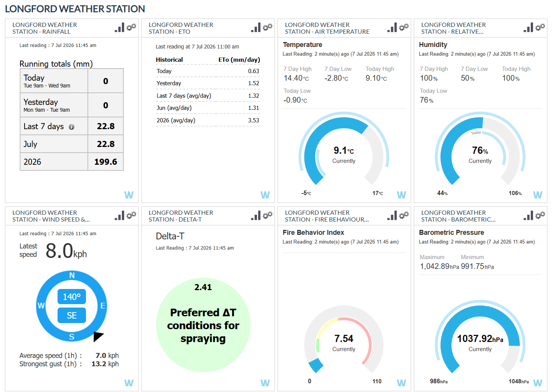Open chart icon on ETo widget

click(x=256, y=27)
